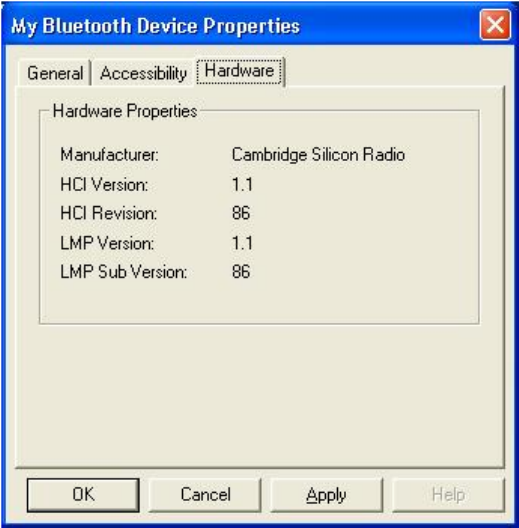The width and height of the screenshot is (519, 528).
Task: Click the My Bluetooth Device Properties title bar
Action: (236, 25)
